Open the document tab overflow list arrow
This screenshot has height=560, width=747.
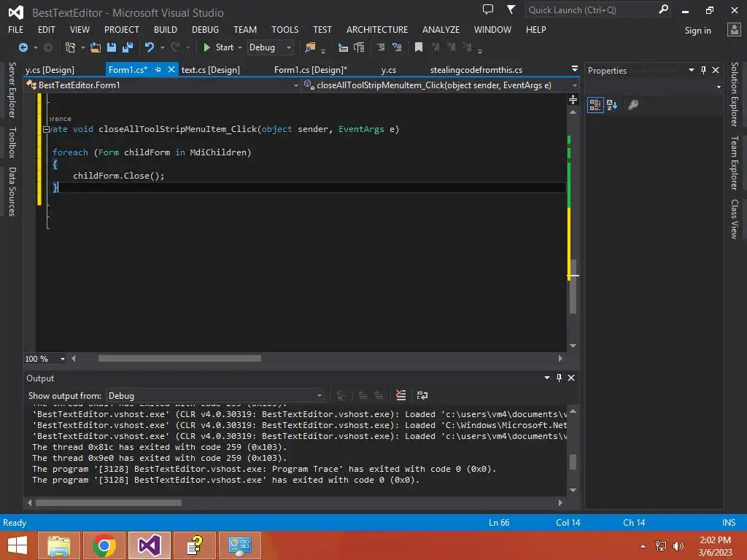tap(575, 69)
